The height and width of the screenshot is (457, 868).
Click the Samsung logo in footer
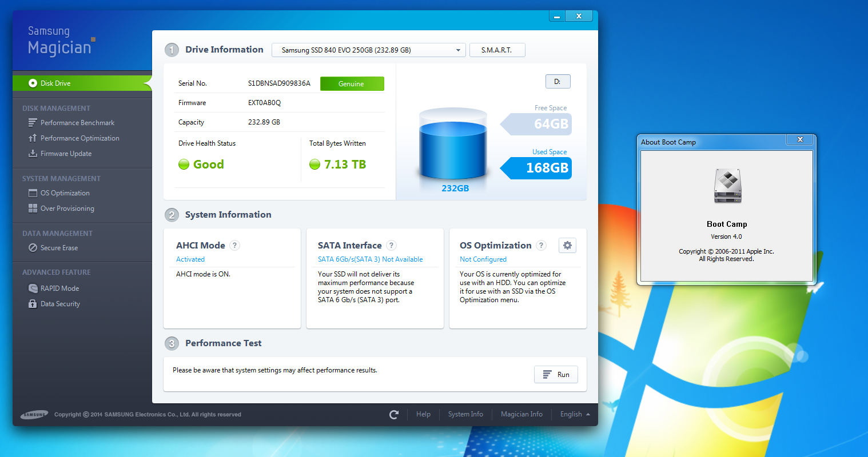pyautogui.click(x=34, y=415)
